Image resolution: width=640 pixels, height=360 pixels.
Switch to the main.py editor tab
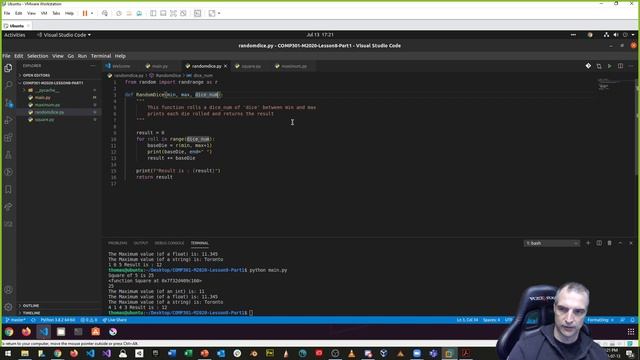point(159,66)
